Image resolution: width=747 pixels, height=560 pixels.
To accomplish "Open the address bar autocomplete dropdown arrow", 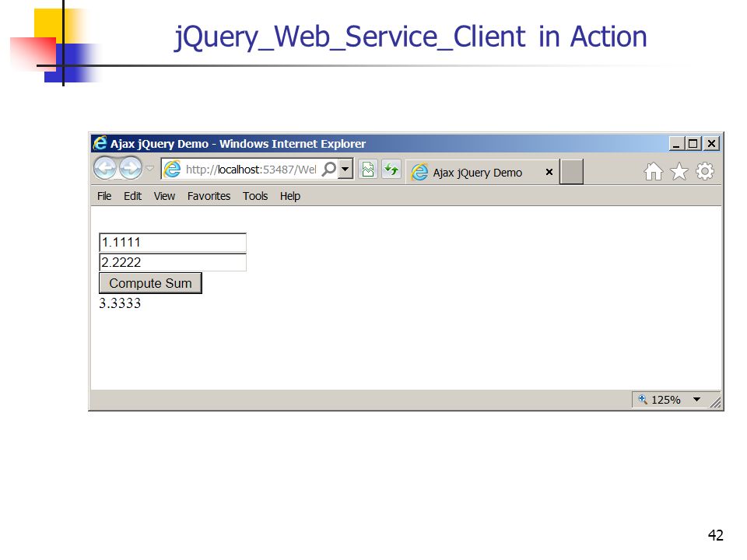I will coord(345,169).
